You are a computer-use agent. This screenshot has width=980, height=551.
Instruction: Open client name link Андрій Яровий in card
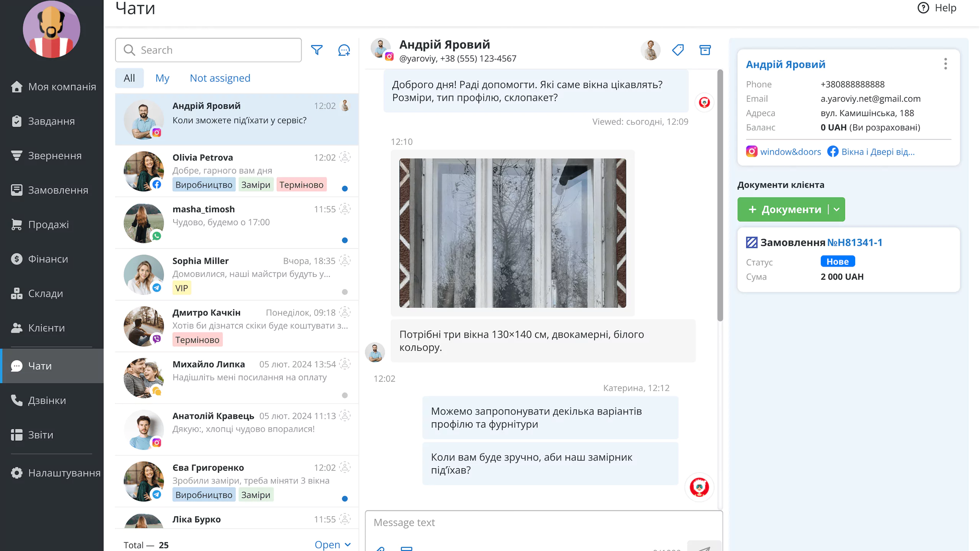786,64
